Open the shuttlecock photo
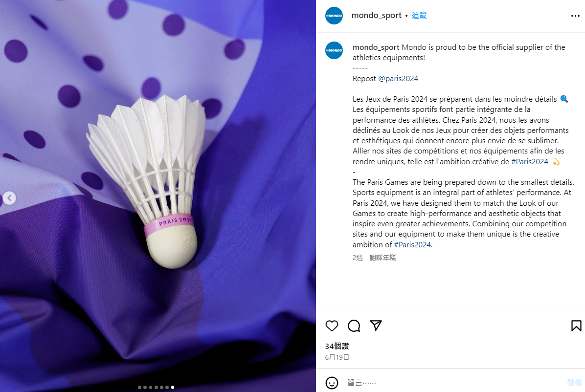Screen dimensions: 585x392 coord(158,196)
